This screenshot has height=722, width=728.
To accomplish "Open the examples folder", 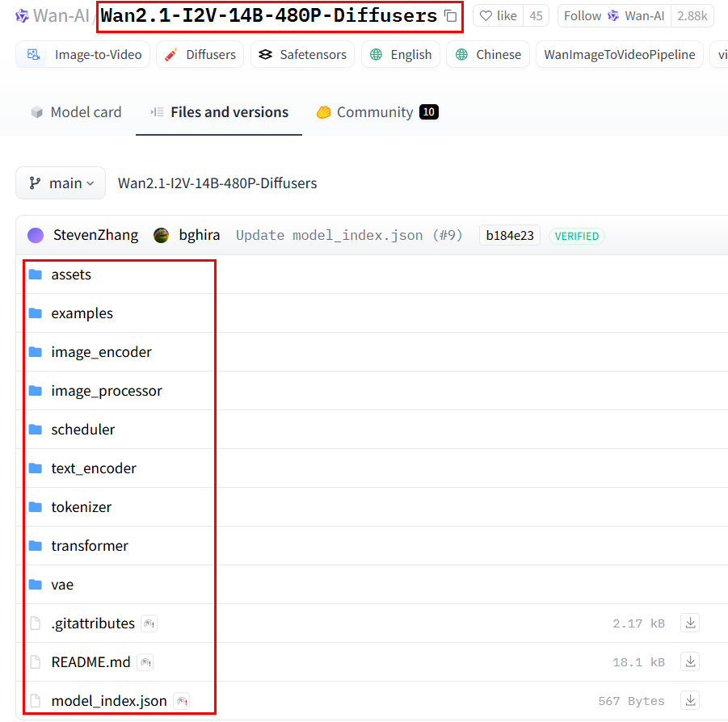I will click(82, 313).
